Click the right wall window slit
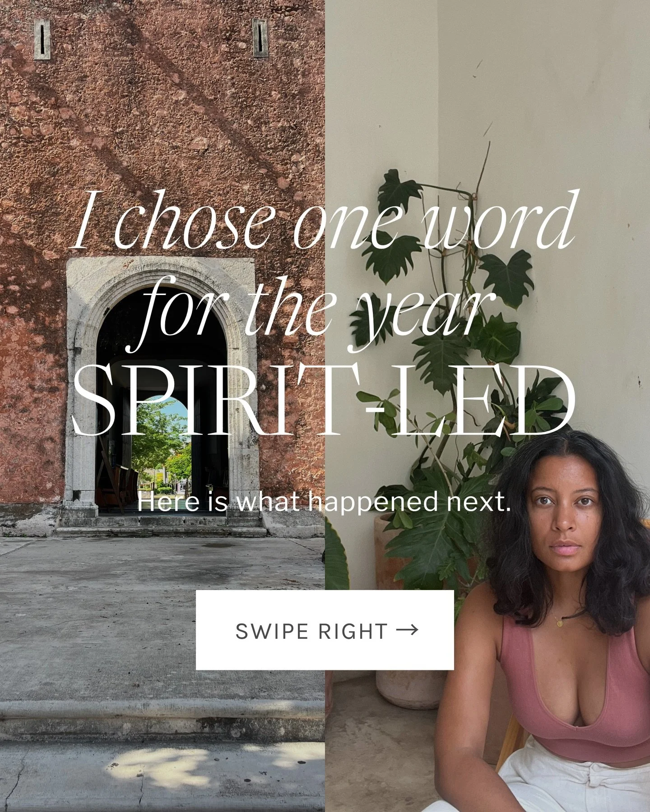This screenshot has height=812, width=650. pos(260,38)
